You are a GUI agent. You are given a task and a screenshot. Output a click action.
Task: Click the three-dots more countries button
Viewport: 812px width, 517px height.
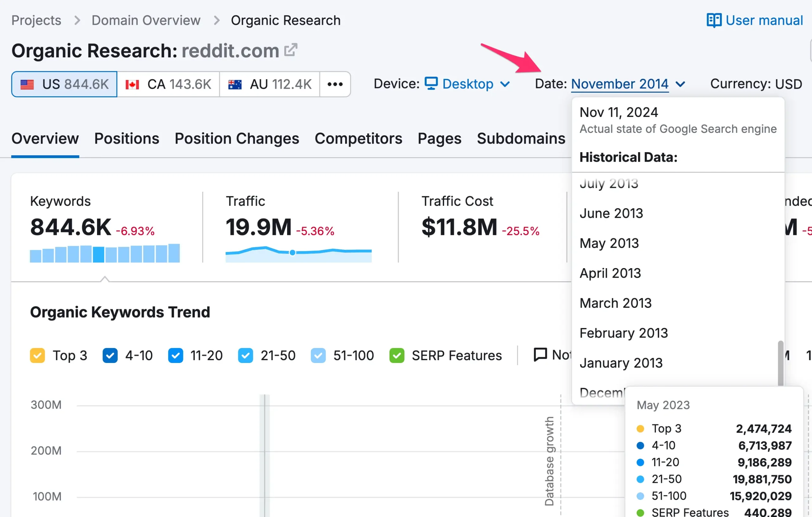pos(335,84)
